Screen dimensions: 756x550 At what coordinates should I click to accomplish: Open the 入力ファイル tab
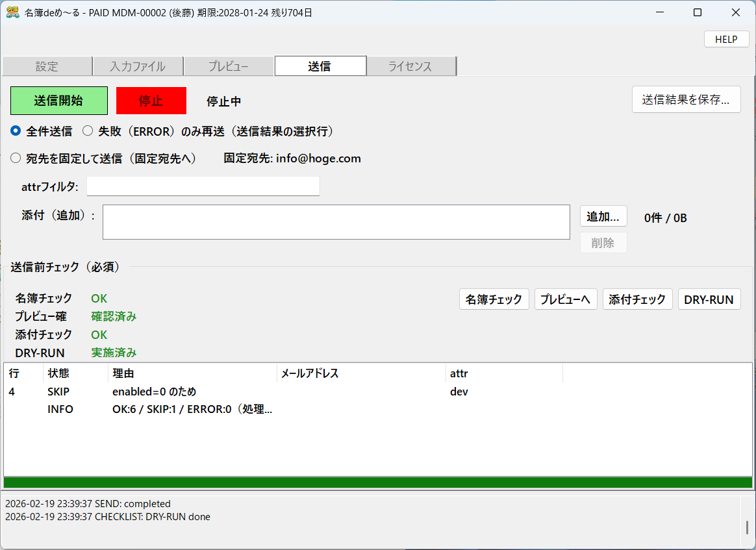(x=138, y=66)
